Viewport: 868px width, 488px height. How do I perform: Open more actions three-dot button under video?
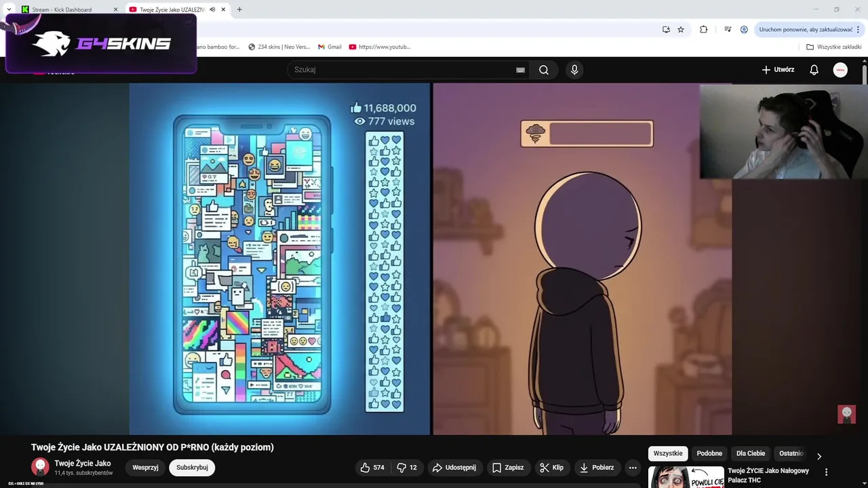633,468
